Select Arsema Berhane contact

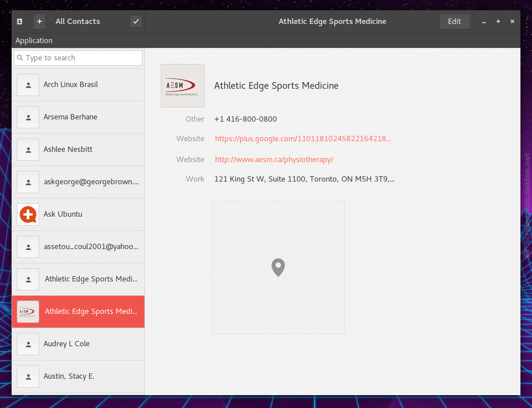(x=78, y=117)
